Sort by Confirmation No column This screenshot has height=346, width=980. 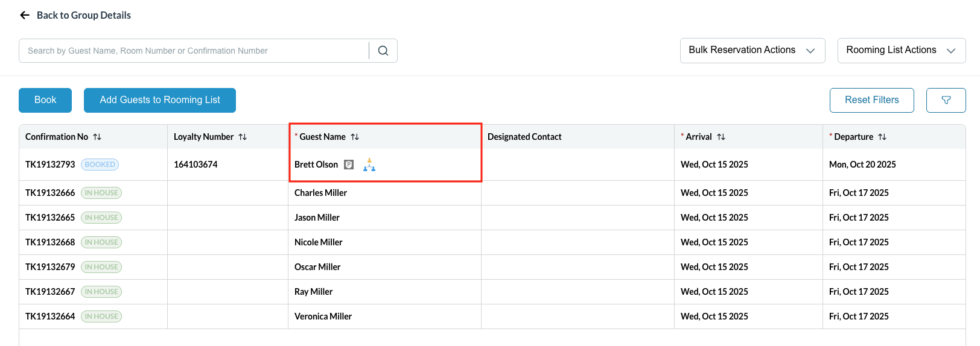[97, 137]
